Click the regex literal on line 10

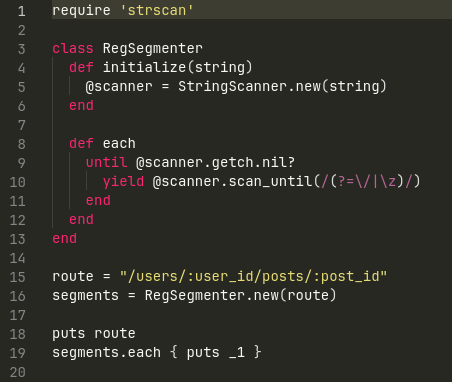[367, 181]
